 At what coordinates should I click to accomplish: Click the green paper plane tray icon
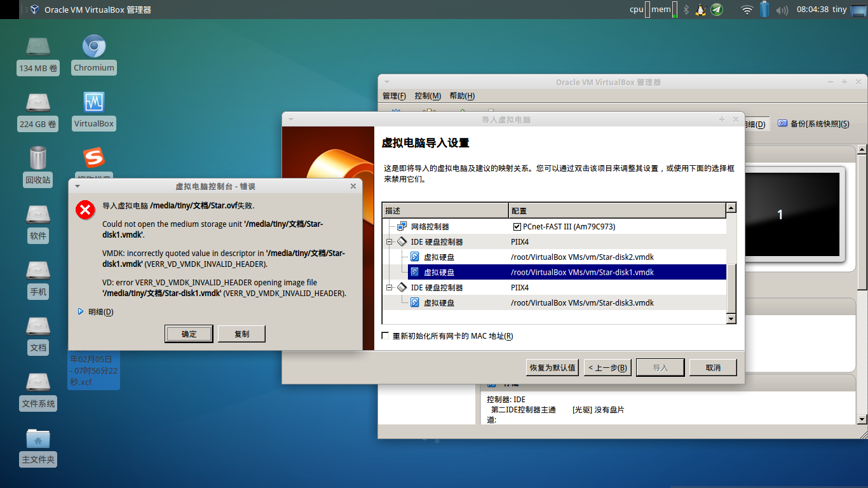tap(717, 10)
